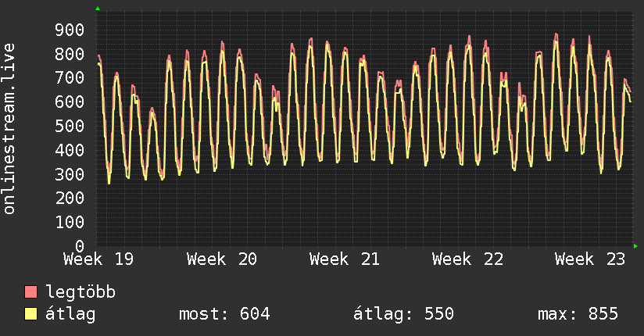This screenshot has width=644, height=336.
Task: Click the 200 y-axis tick label
Action: (x=70, y=198)
